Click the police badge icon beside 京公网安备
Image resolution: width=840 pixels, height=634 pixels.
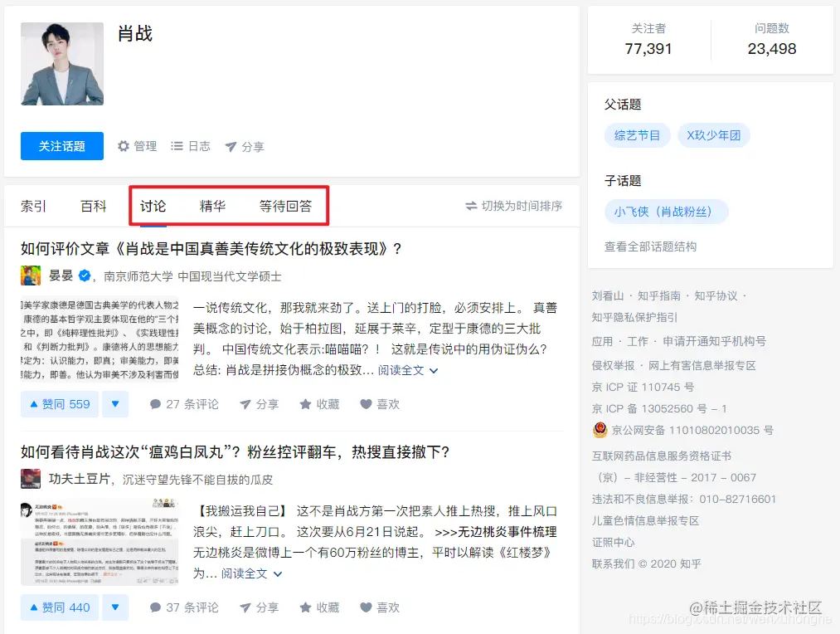600,430
